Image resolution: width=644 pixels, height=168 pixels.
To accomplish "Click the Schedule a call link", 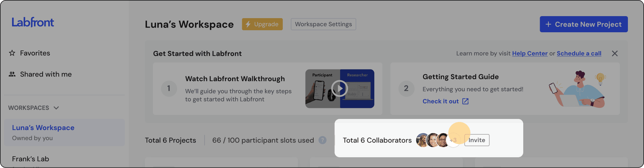I will pyautogui.click(x=579, y=53).
